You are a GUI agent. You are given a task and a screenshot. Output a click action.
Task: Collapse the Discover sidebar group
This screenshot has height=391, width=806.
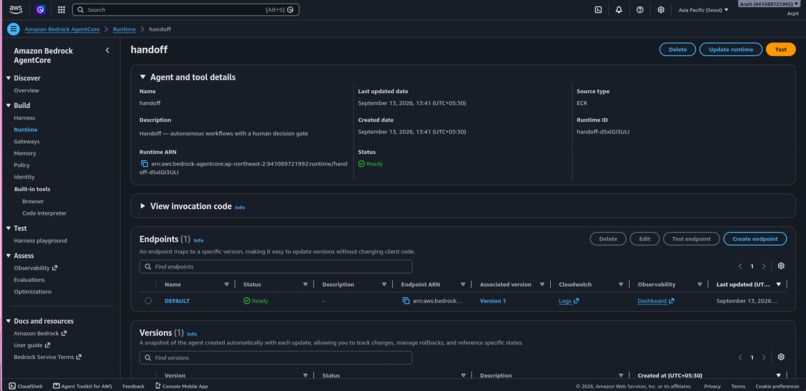(8, 78)
